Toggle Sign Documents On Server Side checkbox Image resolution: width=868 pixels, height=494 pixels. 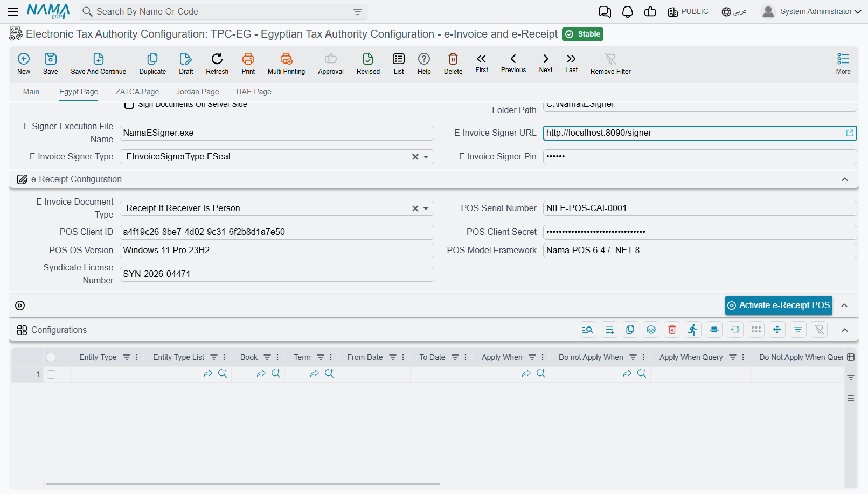[x=129, y=105]
